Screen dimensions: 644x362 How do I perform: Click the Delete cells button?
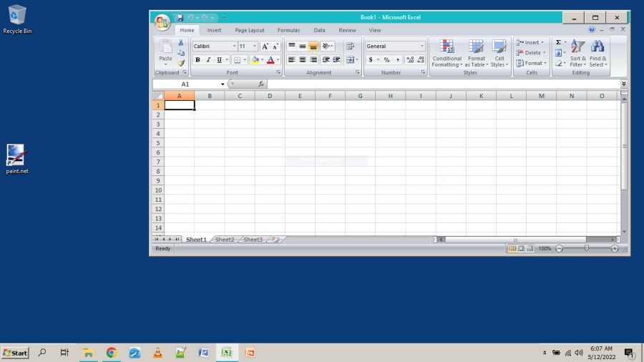531,52
